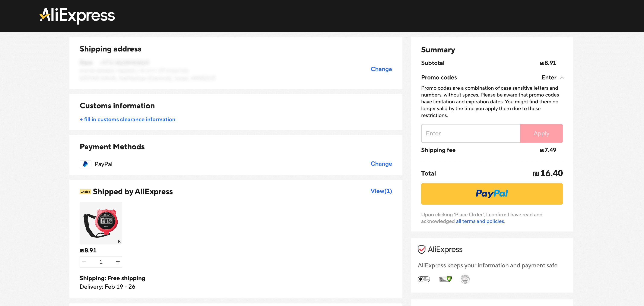Change the PayPal payment method

coord(381,164)
